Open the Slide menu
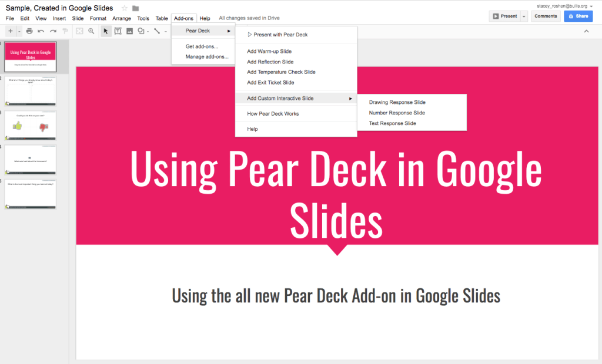The image size is (602, 364). (x=78, y=18)
